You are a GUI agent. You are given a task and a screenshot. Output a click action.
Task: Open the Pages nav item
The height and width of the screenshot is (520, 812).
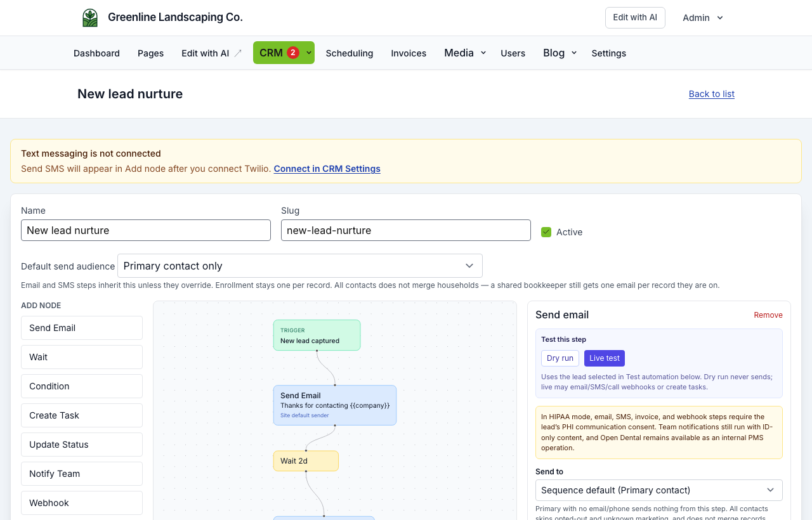pos(150,53)
